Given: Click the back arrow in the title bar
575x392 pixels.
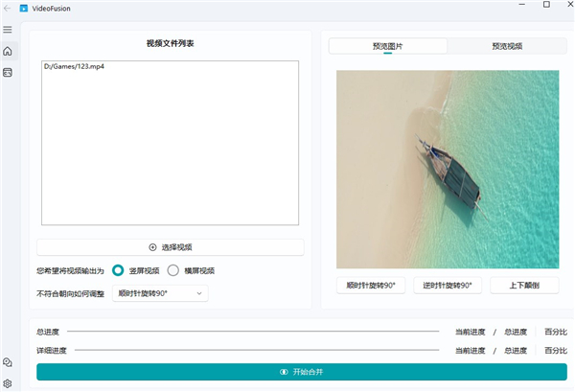Looking at the screenshot, I should click(8, 7).
